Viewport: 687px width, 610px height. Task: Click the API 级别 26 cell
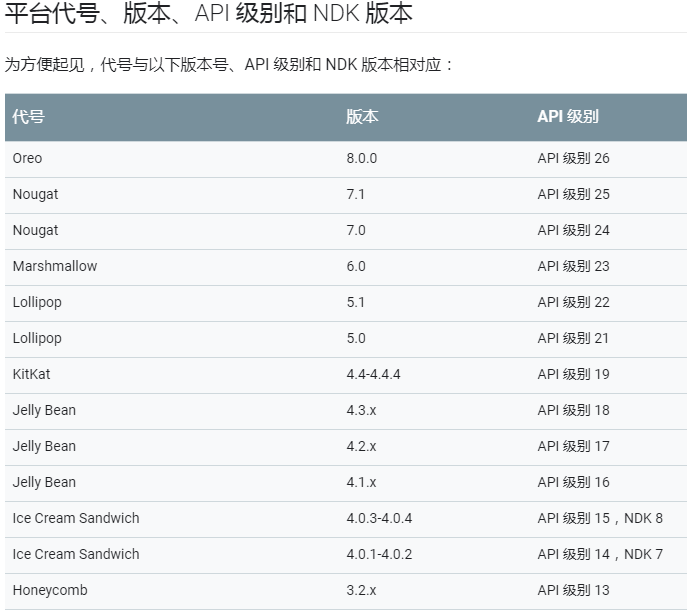coord(573,158)
